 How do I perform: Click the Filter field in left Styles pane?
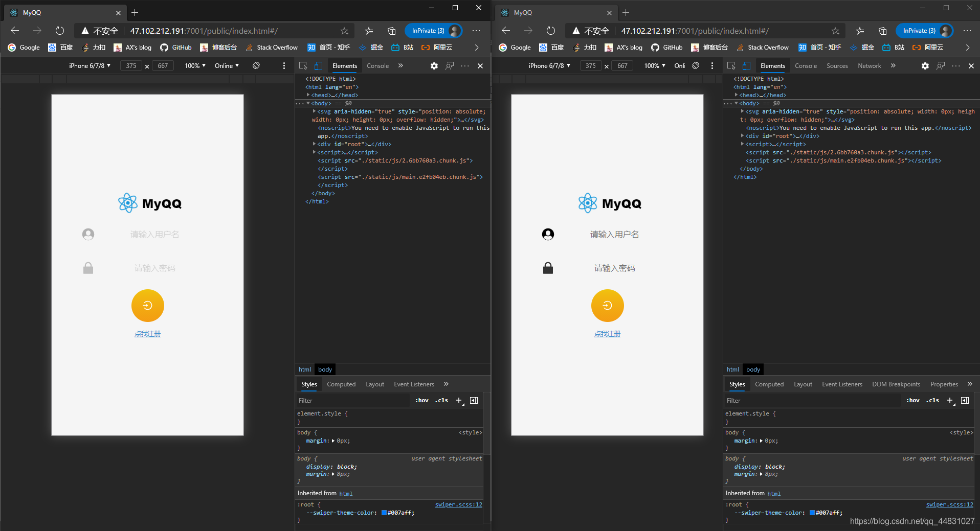[353, 400]
